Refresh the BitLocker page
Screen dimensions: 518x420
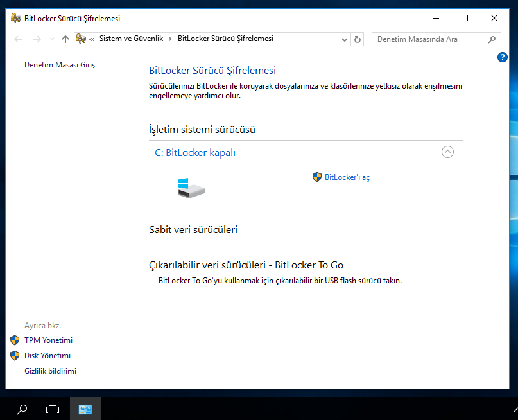(x=358, y=39)
